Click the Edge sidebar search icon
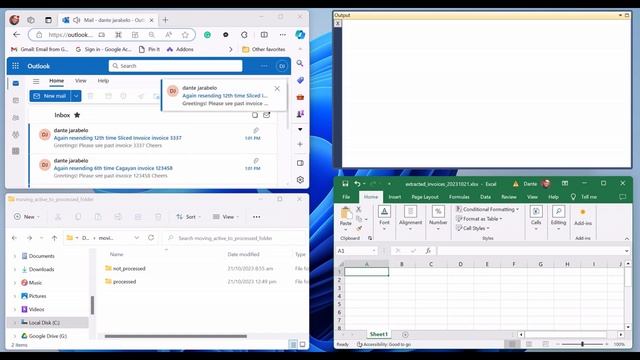Screen dimensions: 640x360 300,63
